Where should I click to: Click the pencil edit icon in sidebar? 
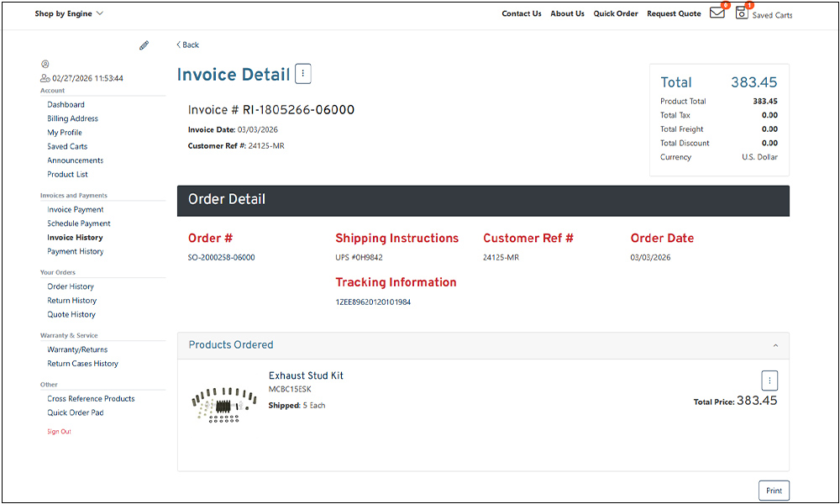(x=144, y=45)
